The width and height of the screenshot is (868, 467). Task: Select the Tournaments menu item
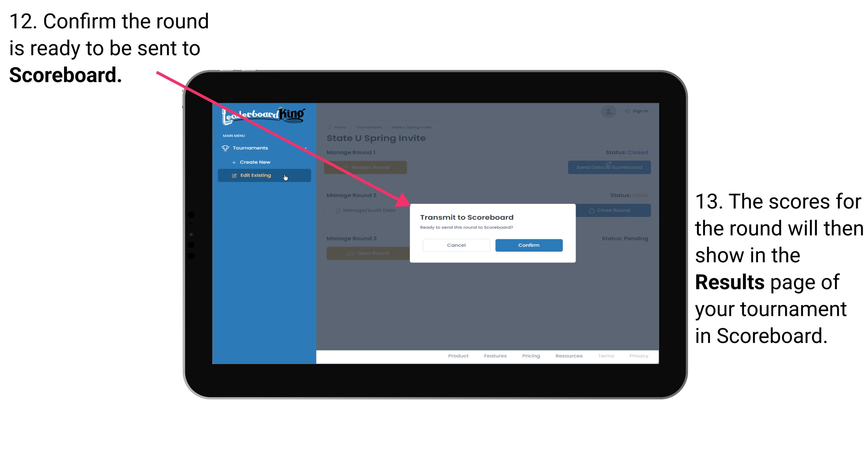point(251,148)
